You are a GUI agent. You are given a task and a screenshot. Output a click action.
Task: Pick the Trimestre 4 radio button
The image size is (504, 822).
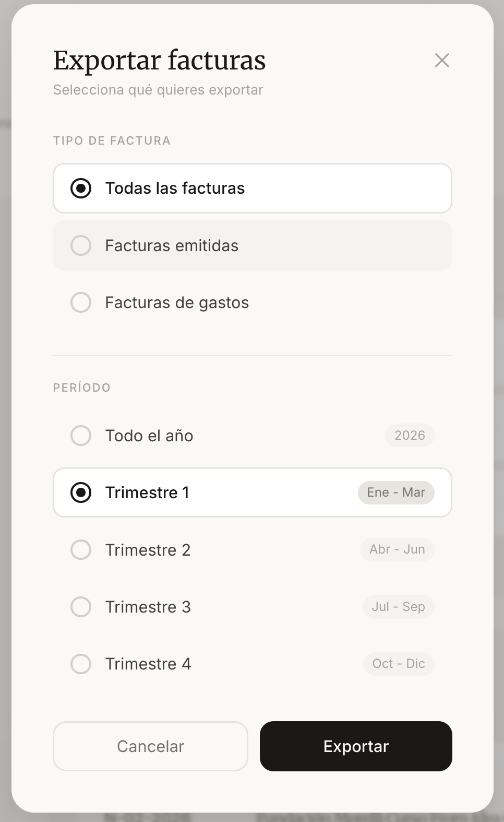[81, 664]
